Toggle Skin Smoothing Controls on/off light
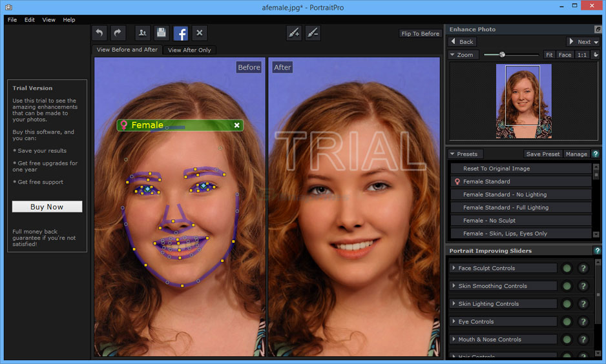 pyautogui.click(x=567, y=286)
